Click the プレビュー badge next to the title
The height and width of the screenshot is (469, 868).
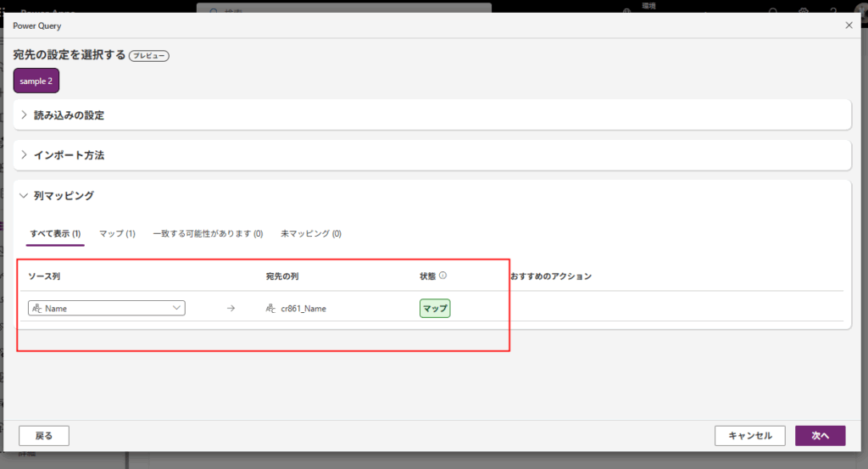(x=149, y=56)
